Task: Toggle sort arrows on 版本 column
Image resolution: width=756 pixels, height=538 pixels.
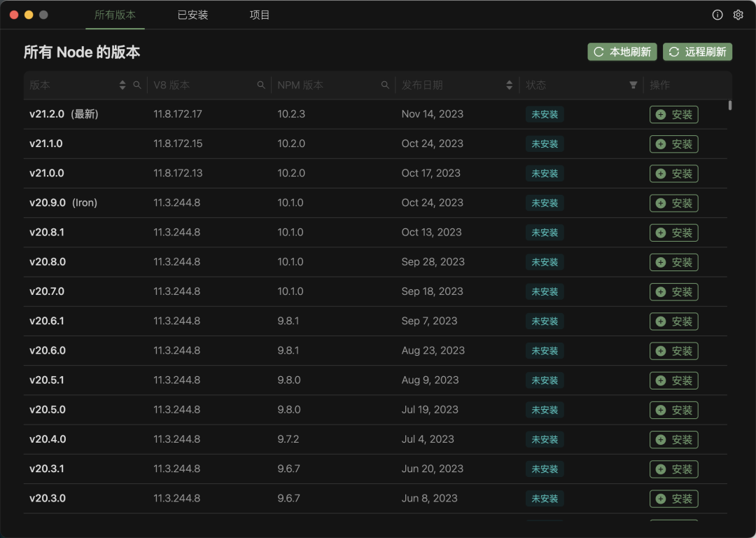Action: point(123,85)
